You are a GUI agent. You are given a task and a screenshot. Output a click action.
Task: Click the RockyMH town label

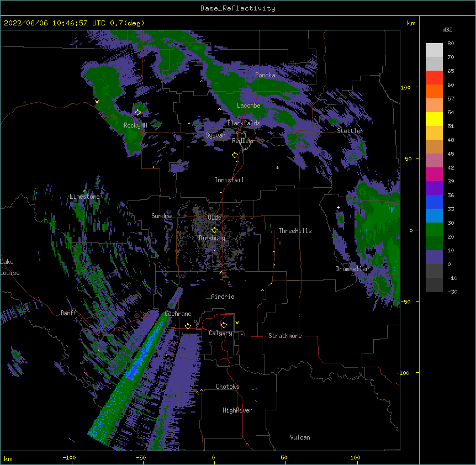[135, 125]
